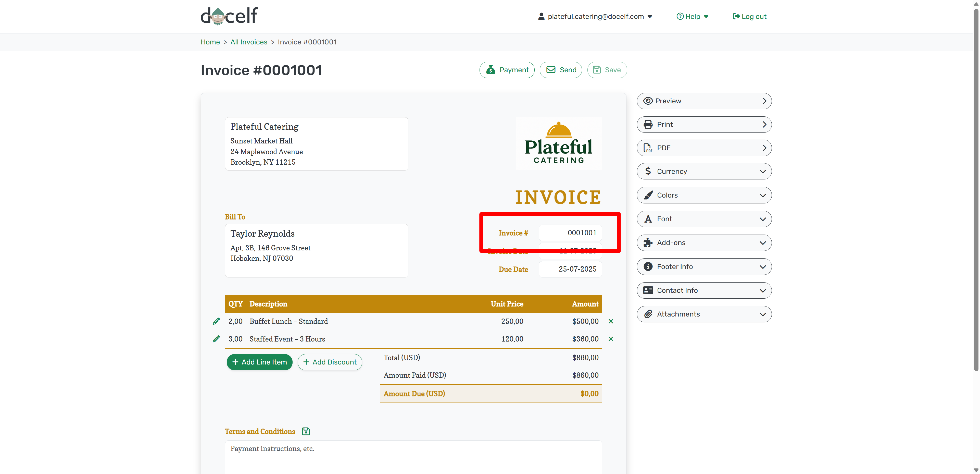The image size is (980, 474).
Task: Expand the Colors panel chevron
Action: pyautogui.click(x=762, y=195)
